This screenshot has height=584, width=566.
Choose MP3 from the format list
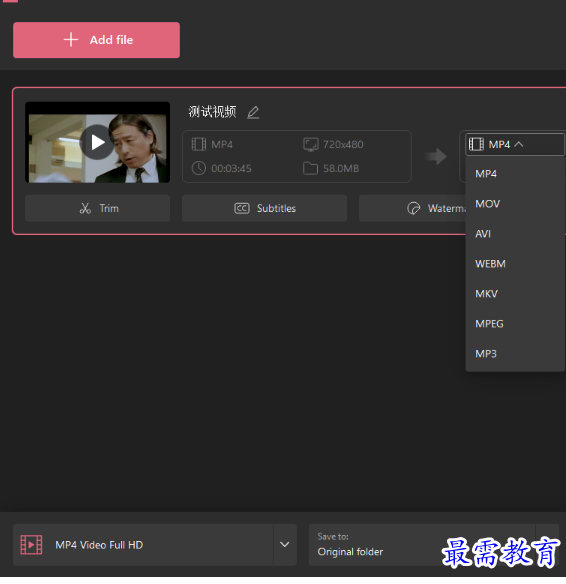click(x=515, y=354)
